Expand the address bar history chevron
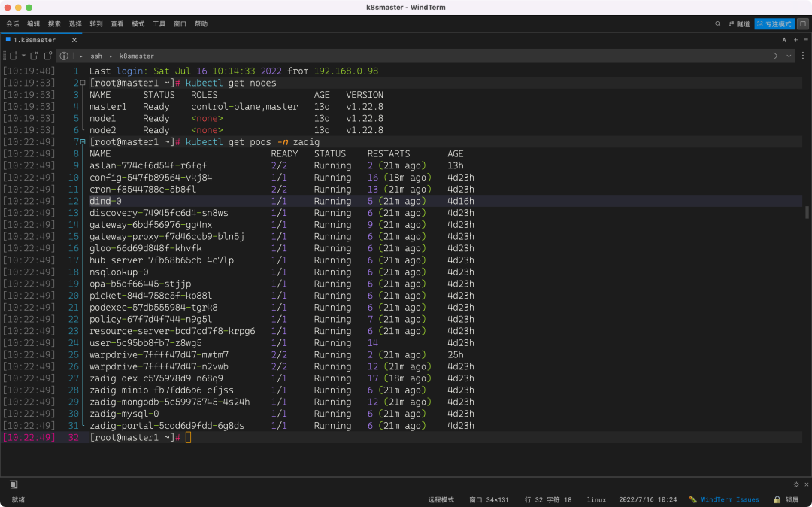 pos(789,56)
